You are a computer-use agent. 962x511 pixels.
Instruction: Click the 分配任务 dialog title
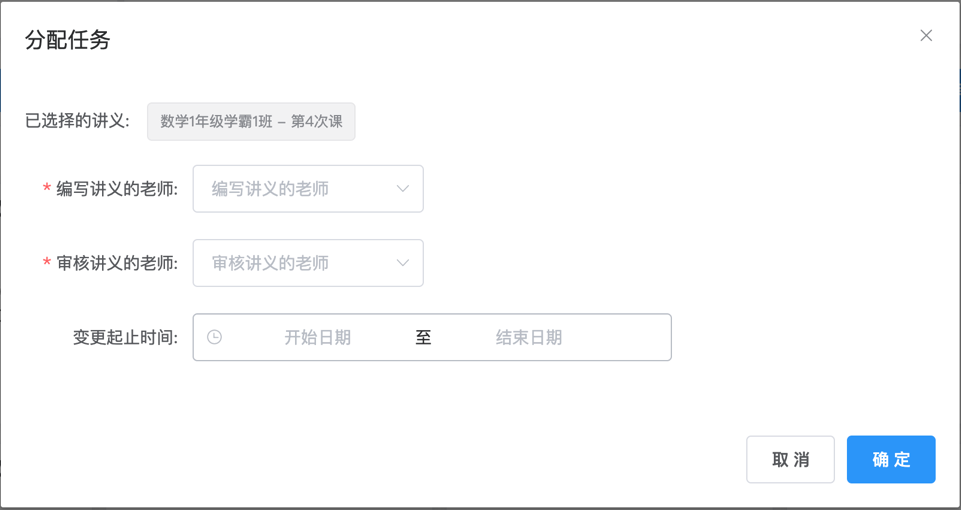pos(67,41)
